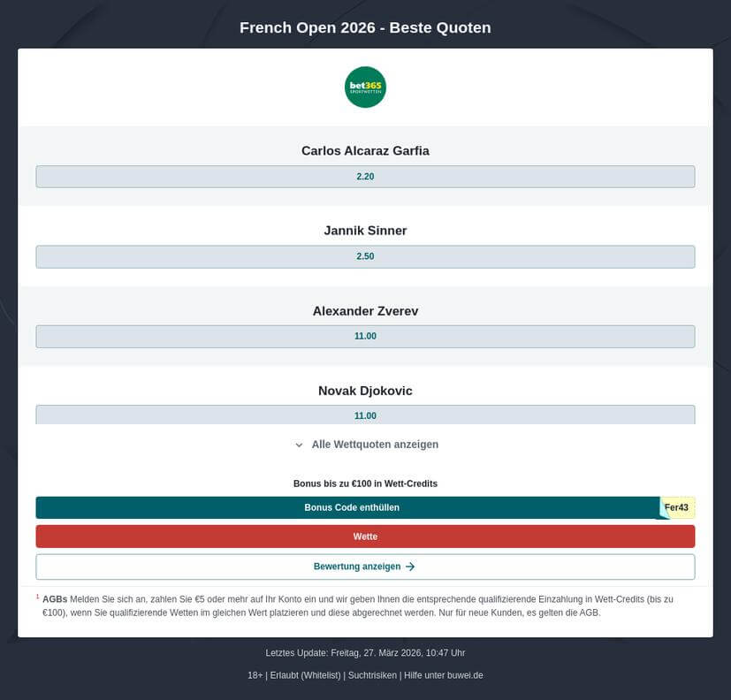Click the Carlos Alcaraz Garfia name
Image resolution: width=731 pixels, height=700 pixels.
point(365,151)
